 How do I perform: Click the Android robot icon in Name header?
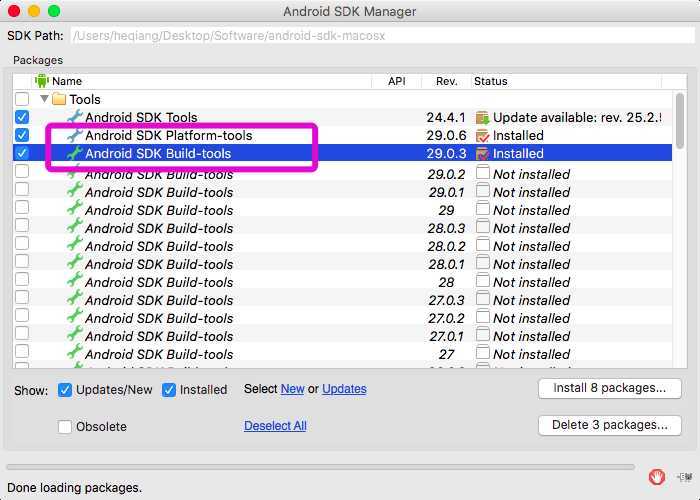pyautogui.click(x=42, y=81)
